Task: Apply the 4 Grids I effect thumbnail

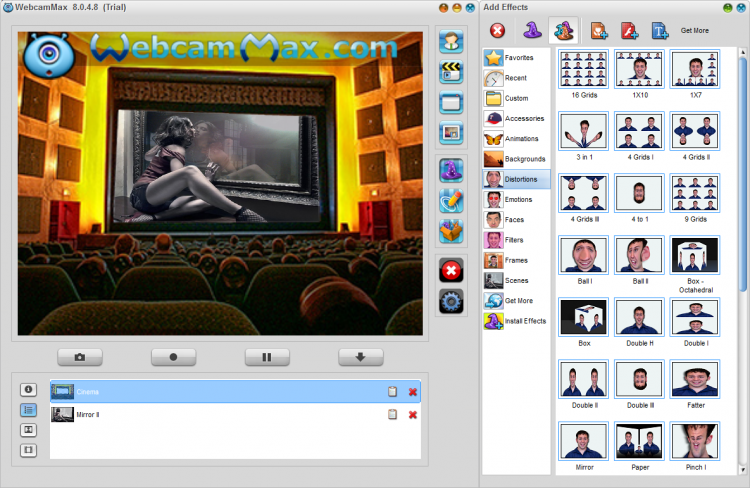Action: (640, 131)
